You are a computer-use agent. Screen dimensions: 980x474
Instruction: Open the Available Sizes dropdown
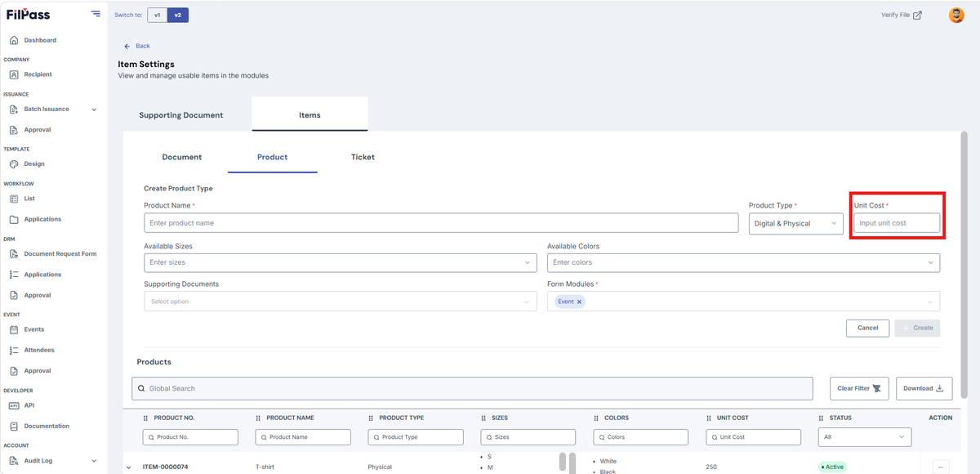pos(341,262)
